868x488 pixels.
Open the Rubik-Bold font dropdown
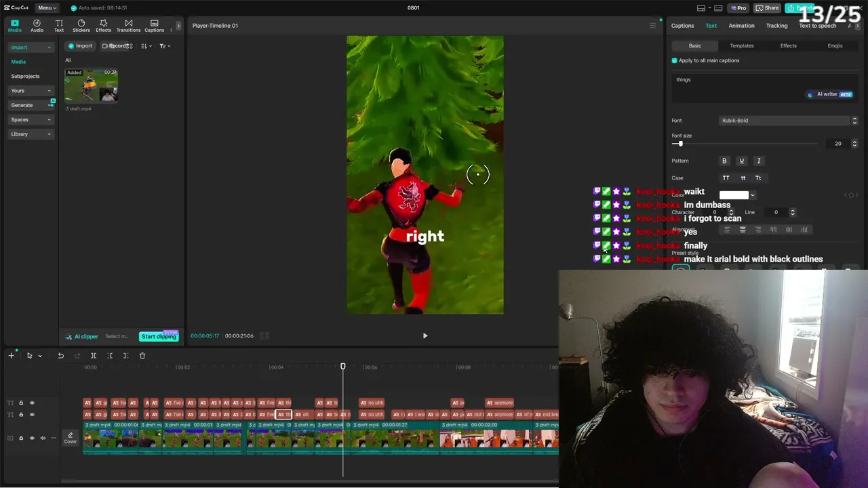789,121
